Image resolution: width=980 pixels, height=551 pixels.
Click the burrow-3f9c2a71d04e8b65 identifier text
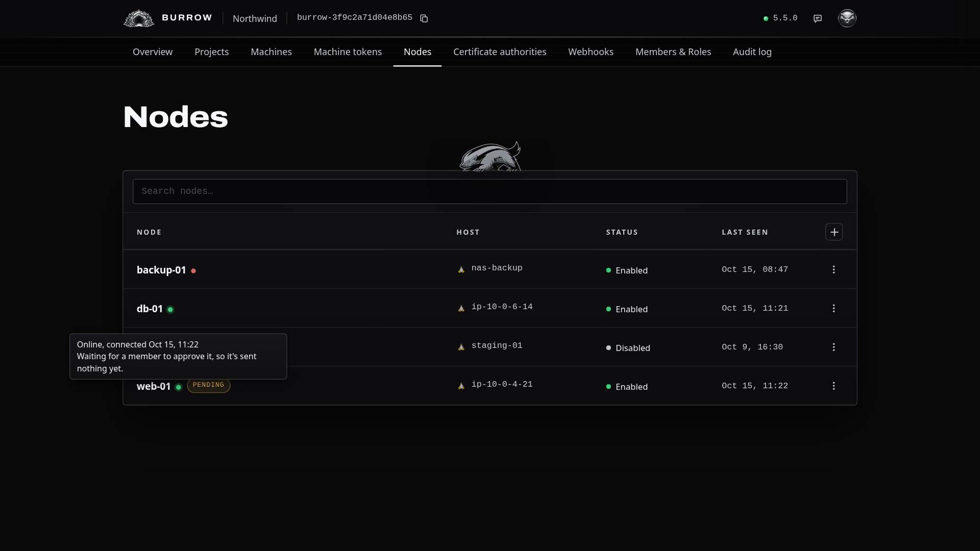pos(355,17)
